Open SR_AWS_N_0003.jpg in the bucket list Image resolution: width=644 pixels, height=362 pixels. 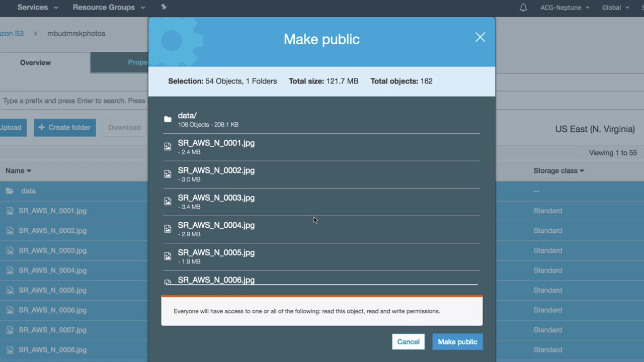tap(53, 251)
